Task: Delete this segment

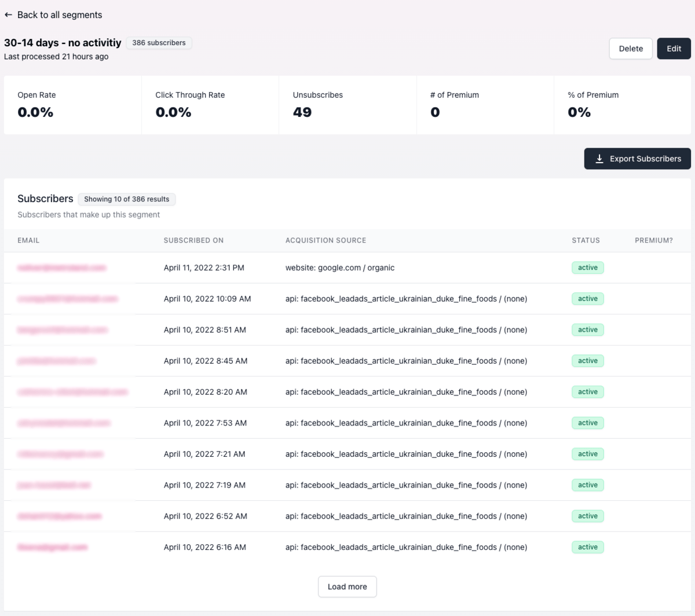Action: point(631,49)
